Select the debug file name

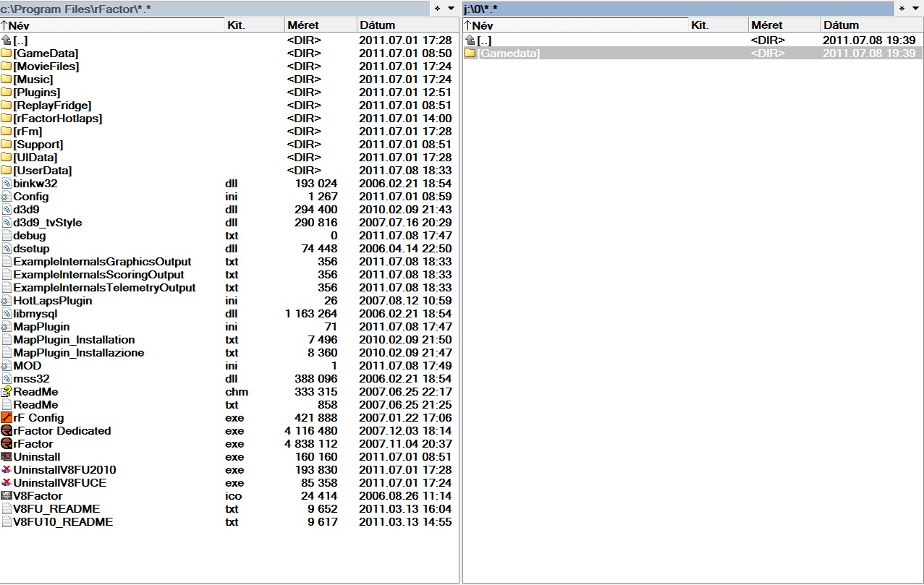pos(30,236)
